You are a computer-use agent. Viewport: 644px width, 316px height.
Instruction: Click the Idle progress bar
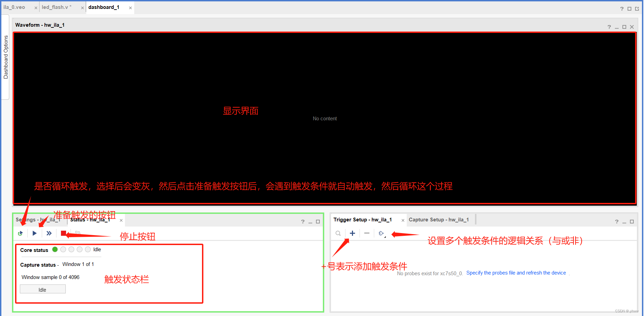pos(43,289)
